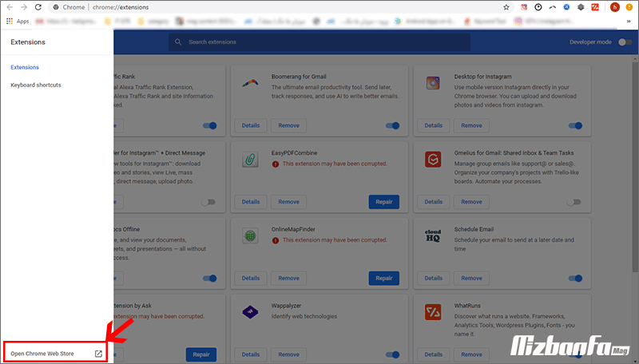Disable Boomerang for Gmail toggle
Viewport: 639px width, 364px height.
coord(392,125)
